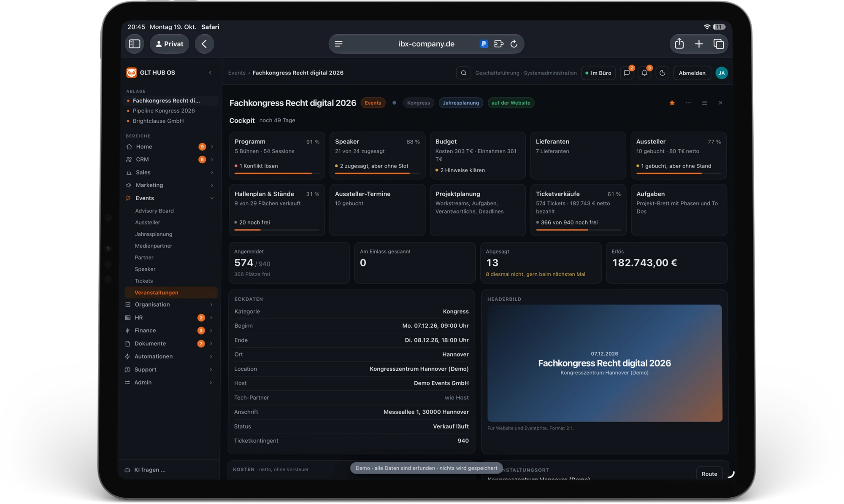Click the auf der Website tag
This screenshot has width=844, height=504.
(x=511, y=103)
